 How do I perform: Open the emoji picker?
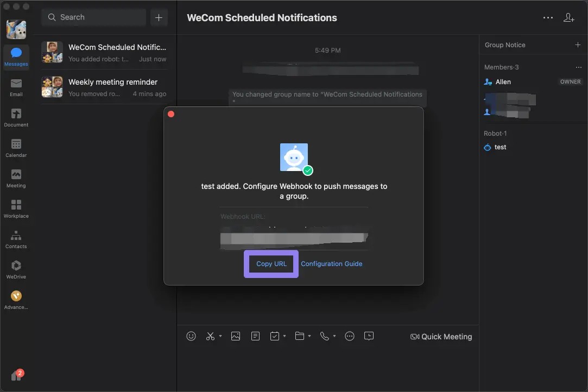(x=191, y=336)
